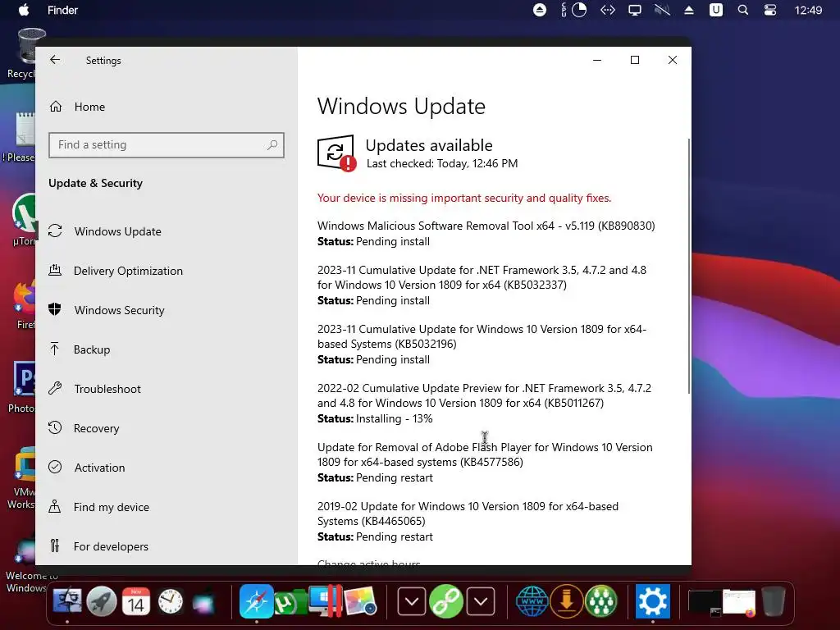Click the magnifier icon in settings search
840x630 pixels.
point(272,144)
